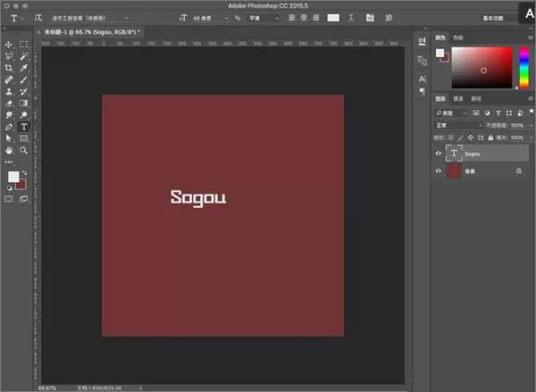Select the Move tool
Screen dimensions: 536x392
tap(9, 45)
